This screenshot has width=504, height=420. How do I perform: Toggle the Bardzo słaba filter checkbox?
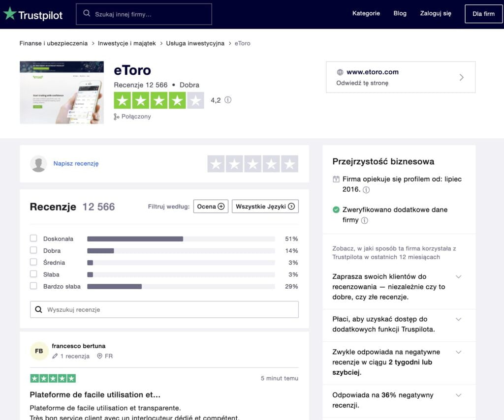pyautogui.click(x=33, y=286)
